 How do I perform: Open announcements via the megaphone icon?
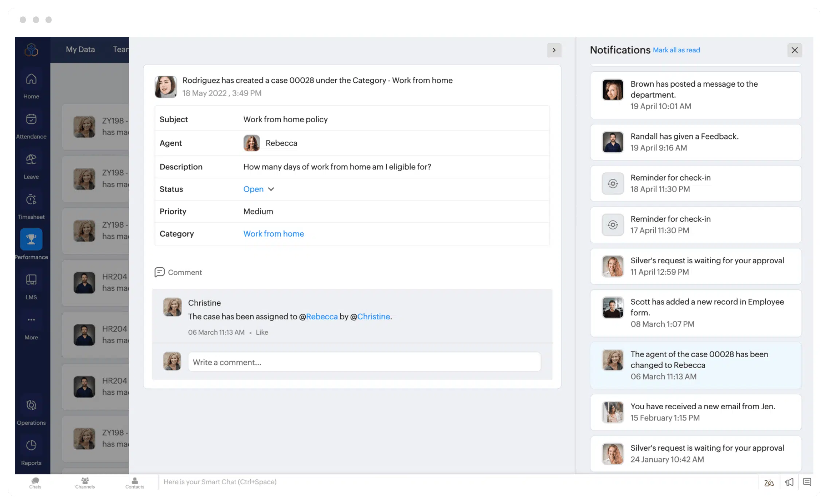789,482
